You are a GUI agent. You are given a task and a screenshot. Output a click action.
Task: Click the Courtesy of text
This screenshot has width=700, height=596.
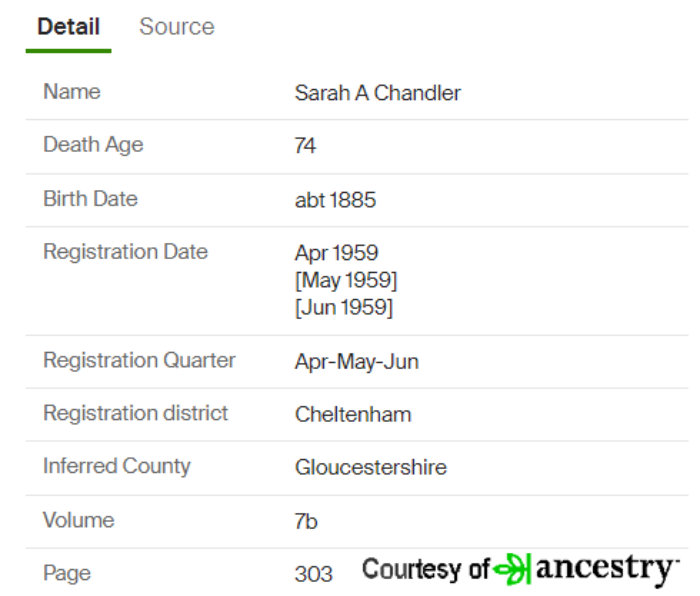pos(426,570)
